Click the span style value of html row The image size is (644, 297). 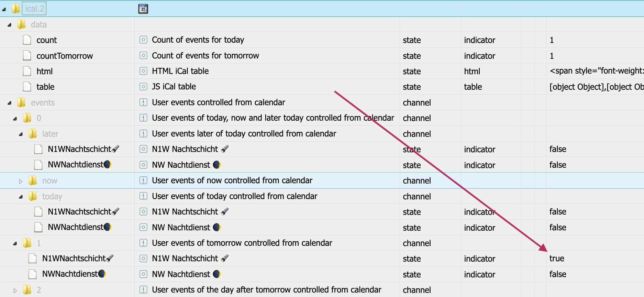pyautogui.click(x=597, y=71)
